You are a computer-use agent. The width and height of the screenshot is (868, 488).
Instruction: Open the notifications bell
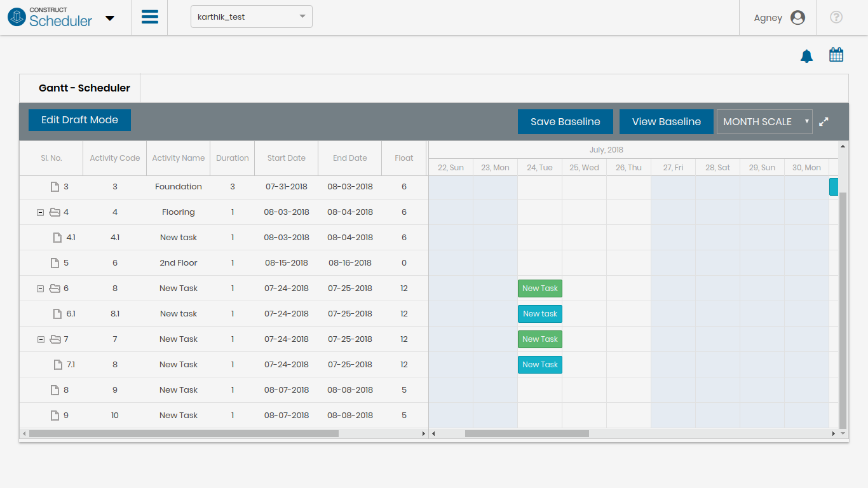(x=806, y=56)
